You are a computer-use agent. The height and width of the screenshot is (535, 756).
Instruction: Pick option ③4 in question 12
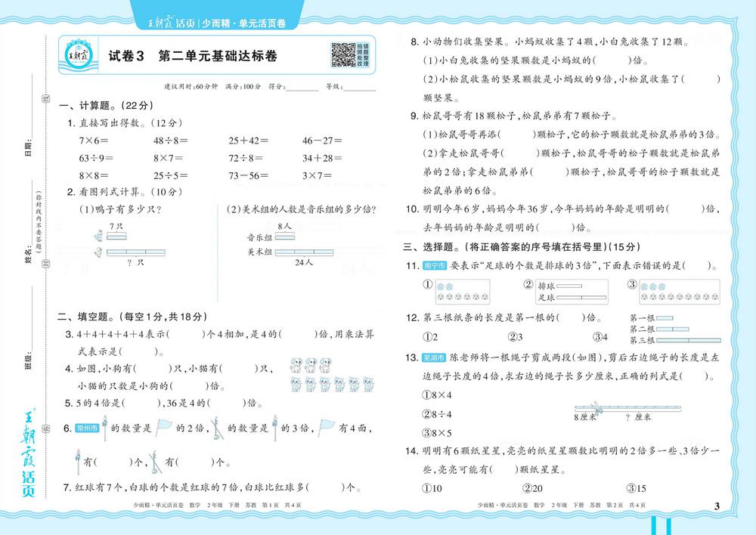600,337
